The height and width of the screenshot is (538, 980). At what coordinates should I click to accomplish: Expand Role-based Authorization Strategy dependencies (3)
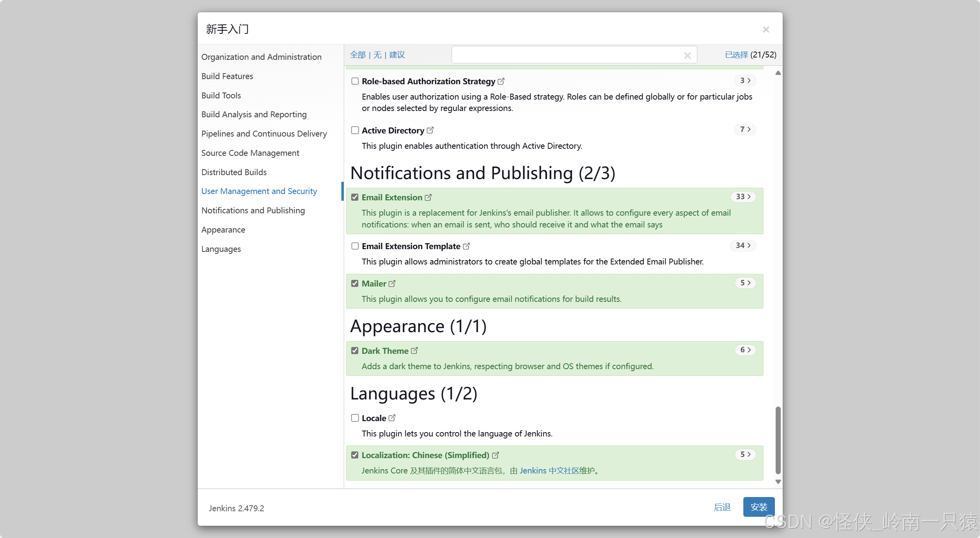(x=745, y=81)
